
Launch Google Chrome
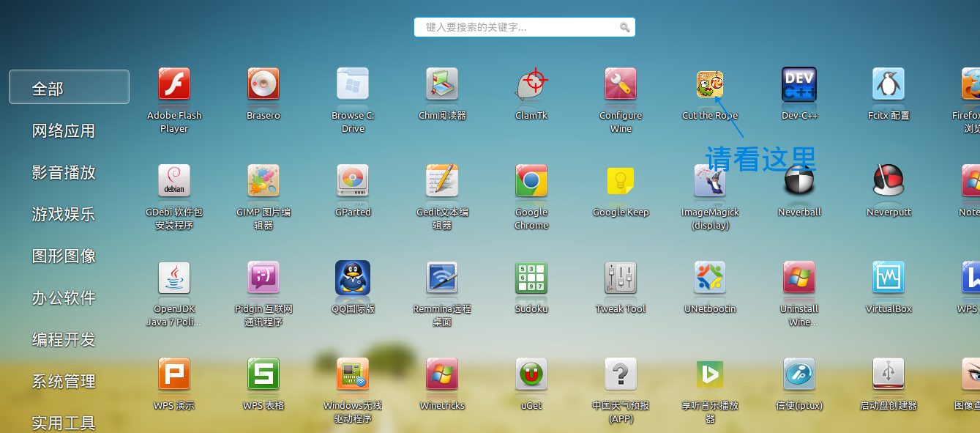[531, 180]
